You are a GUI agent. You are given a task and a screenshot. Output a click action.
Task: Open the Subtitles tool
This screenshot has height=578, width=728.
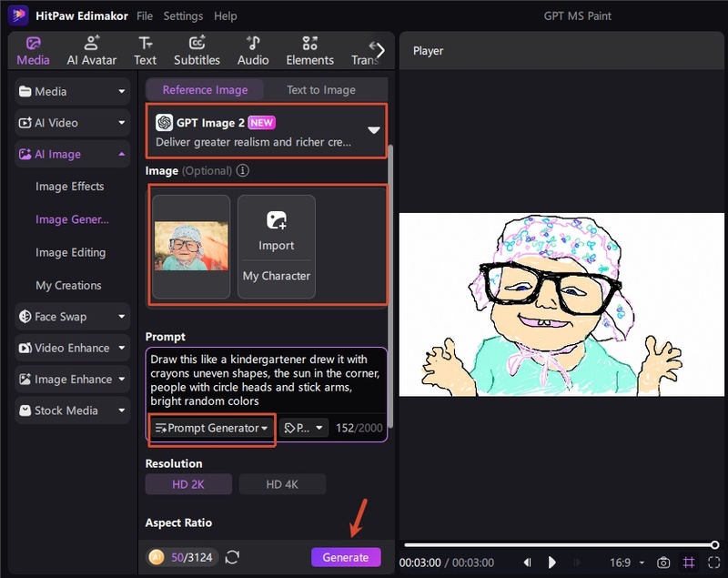[197, 51]
